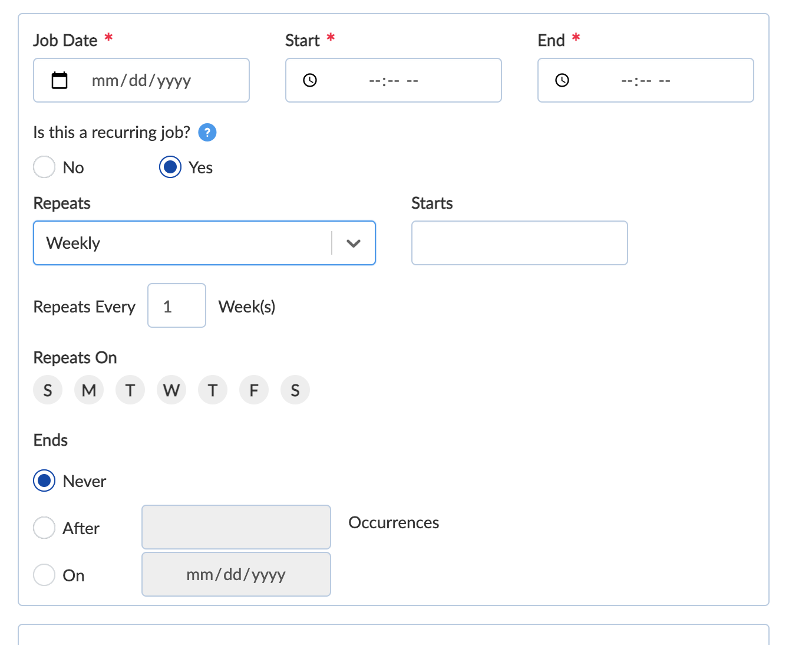Image resolution: width=812 pixels, height=645 pixels.
Task: Click the clock icon in End field
Action: click(562, 80)
